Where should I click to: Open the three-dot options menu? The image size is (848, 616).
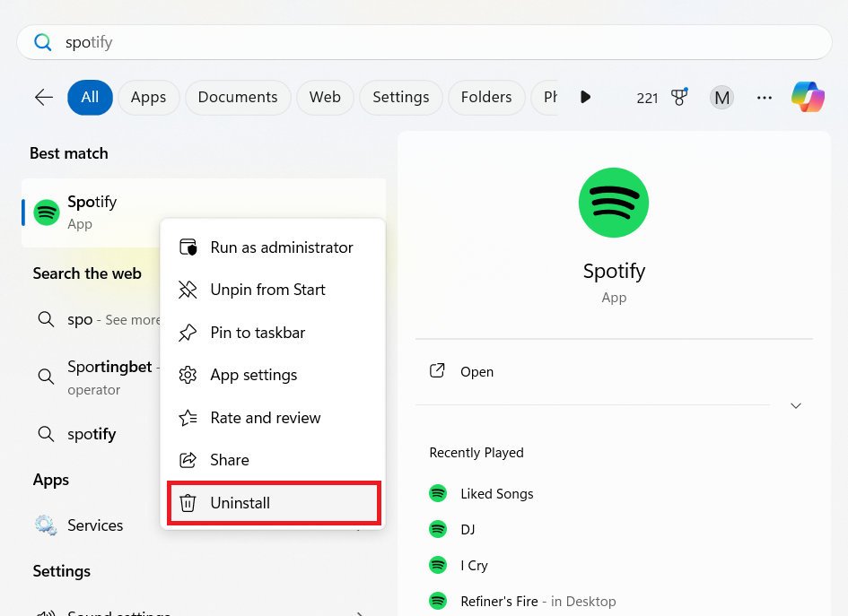(765, 98)
